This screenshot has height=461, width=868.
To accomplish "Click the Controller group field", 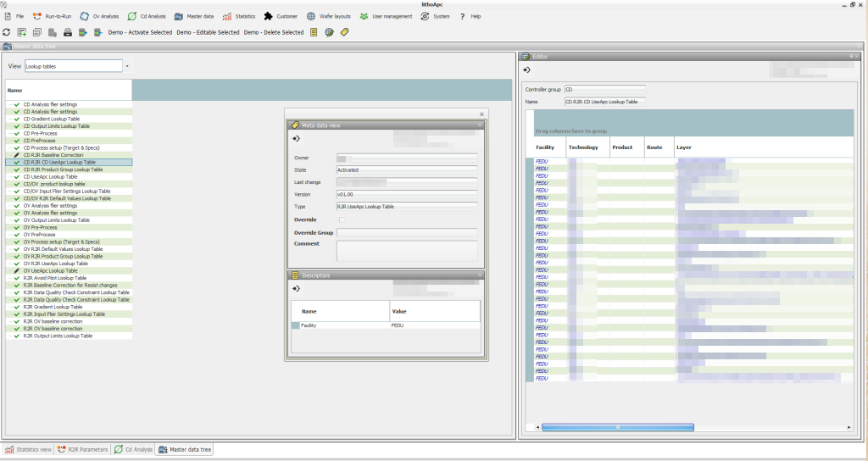I will tap(605, 89).
